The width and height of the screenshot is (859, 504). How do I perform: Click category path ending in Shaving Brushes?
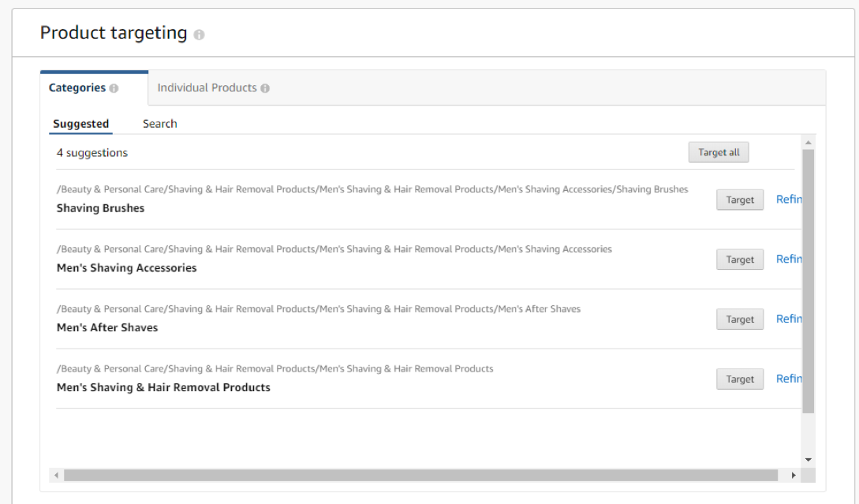(372, 189)
